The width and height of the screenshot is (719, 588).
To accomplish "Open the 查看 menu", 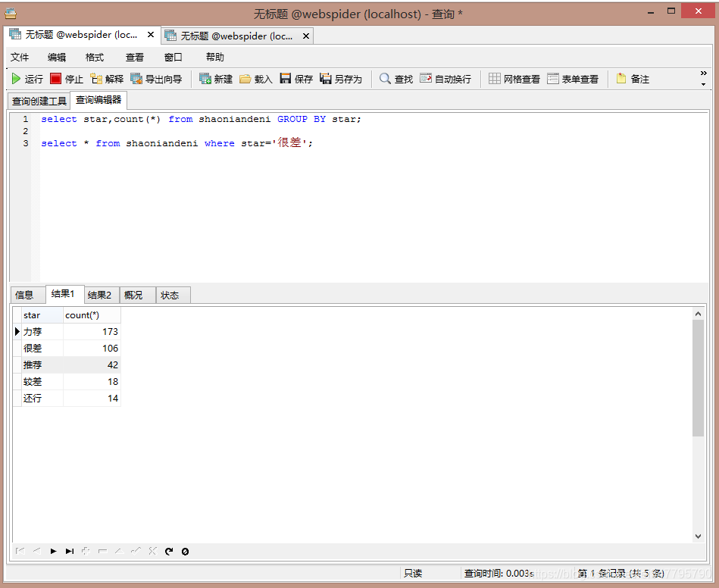I will (135, 58).
